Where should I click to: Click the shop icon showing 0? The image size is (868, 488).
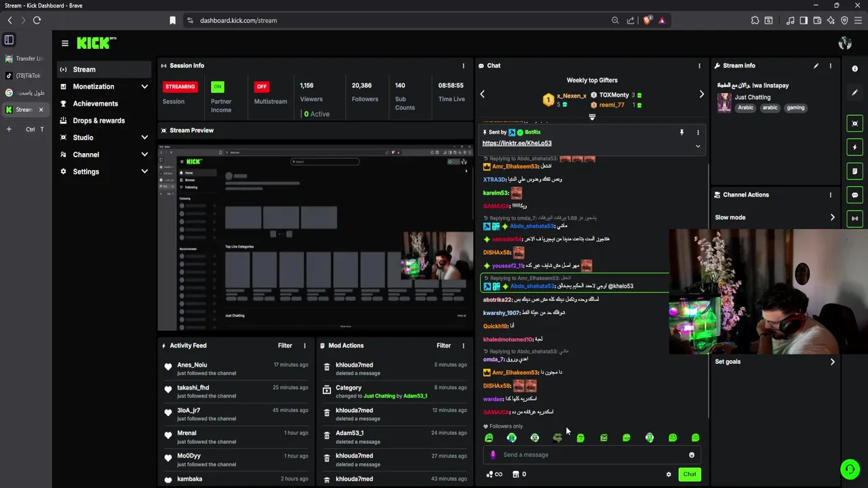pyautogui.click(x=519, y=474)
